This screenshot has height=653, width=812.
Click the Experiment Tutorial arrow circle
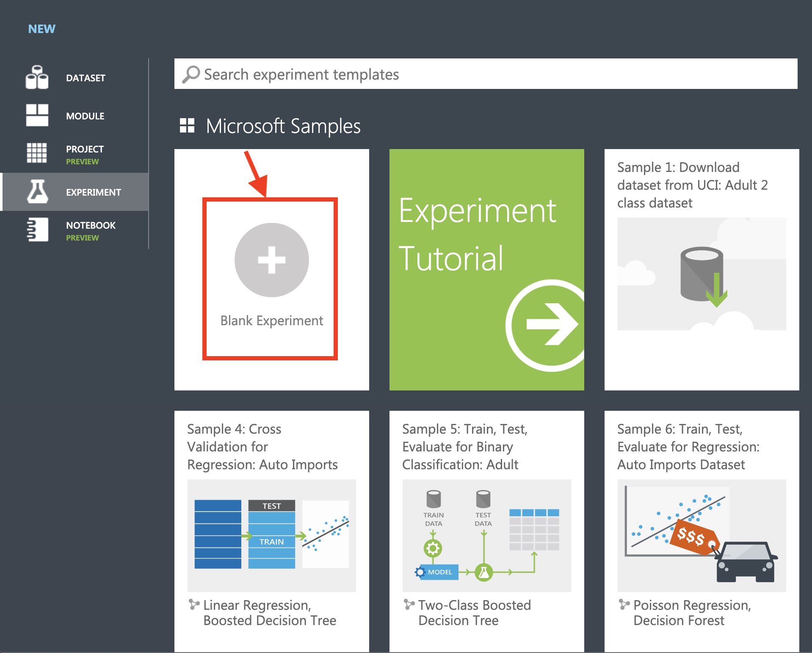(x=546, y=325)
